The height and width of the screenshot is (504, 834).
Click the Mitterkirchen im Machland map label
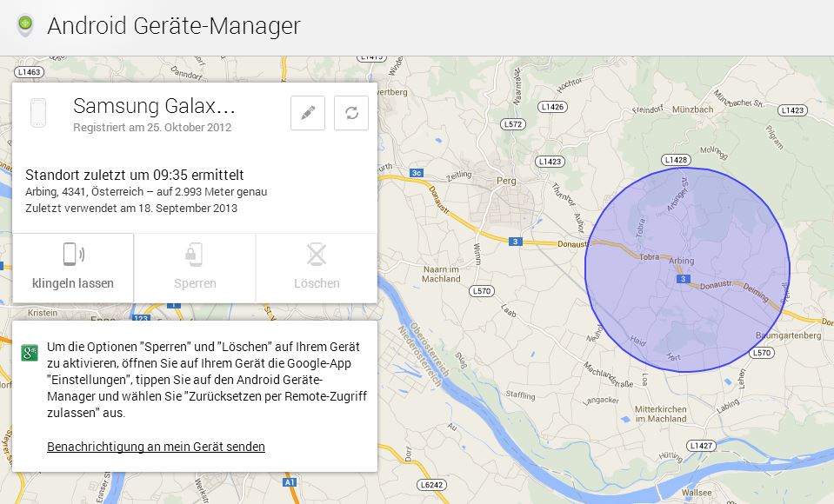click(x=661, y=414)
